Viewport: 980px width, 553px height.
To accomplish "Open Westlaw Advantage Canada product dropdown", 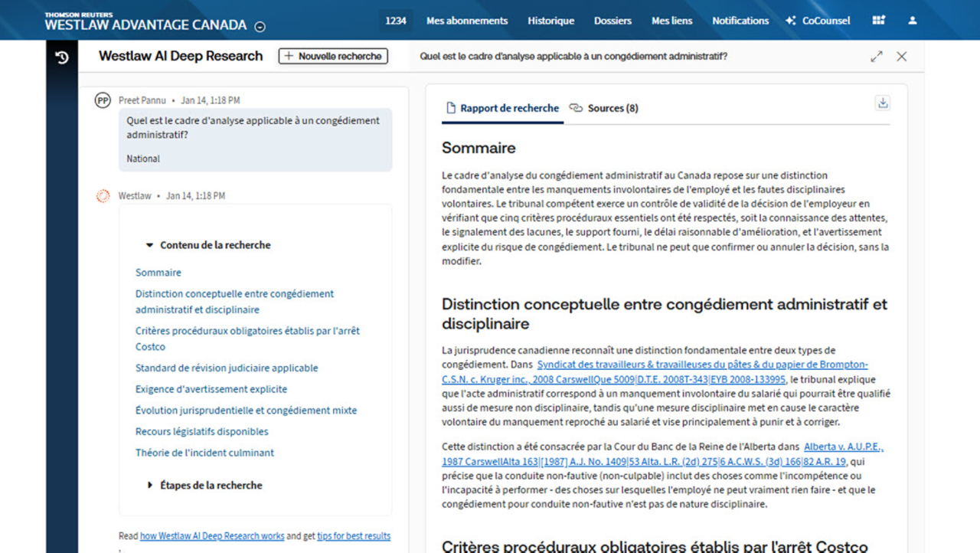I will [260, 27].
